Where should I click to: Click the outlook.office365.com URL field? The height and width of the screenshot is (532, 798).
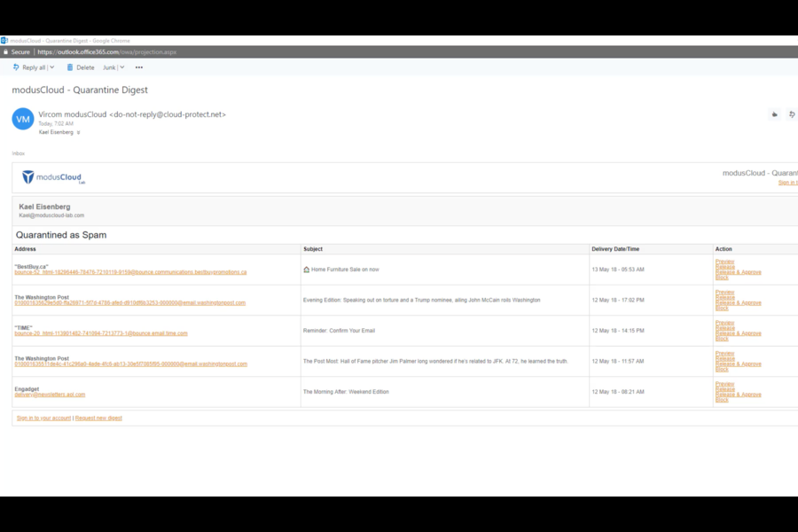[x=107, y=52]
